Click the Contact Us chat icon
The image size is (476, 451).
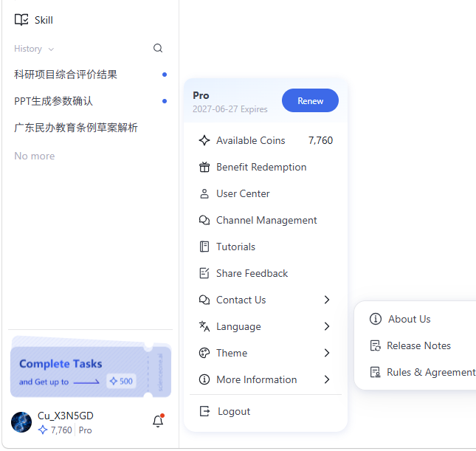(x=204, y=300)
